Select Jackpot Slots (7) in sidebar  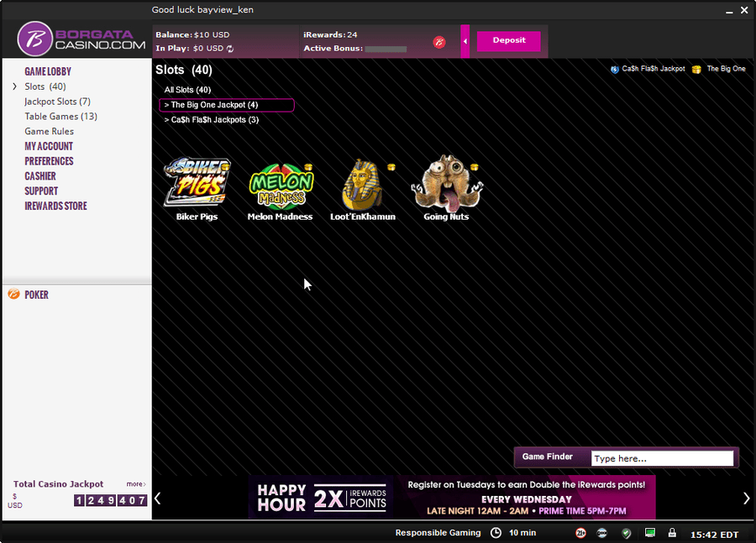tap(57, 102)
